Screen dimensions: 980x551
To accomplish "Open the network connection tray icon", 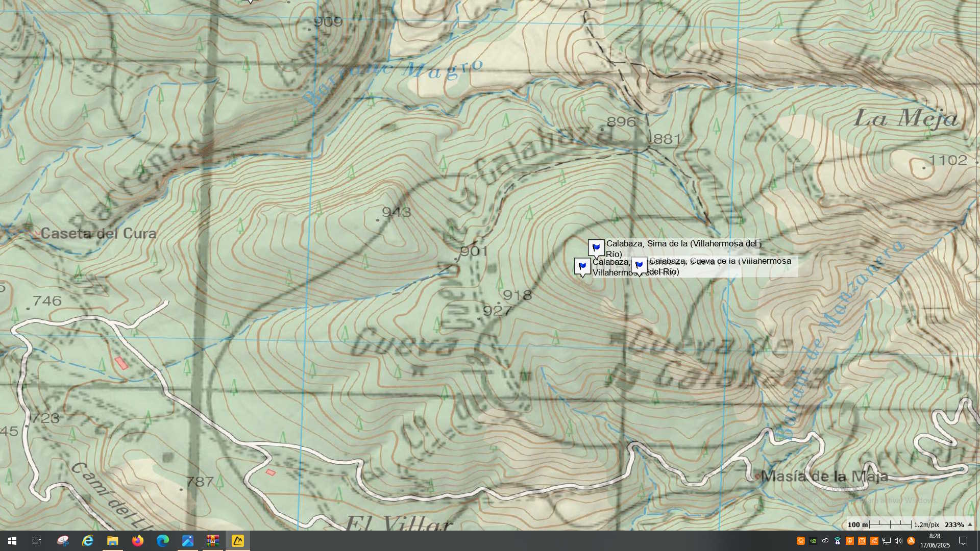I will [x=887, y=541].
